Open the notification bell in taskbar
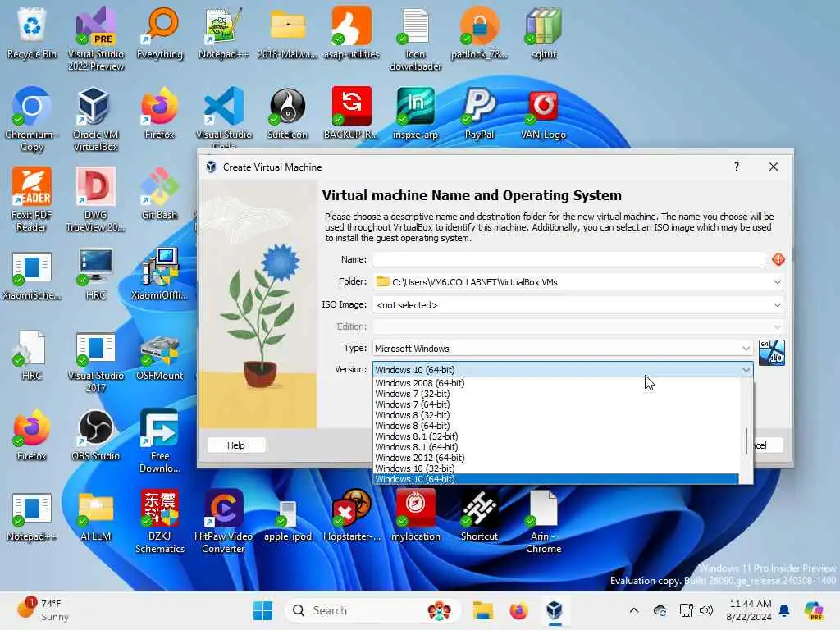840x630 pixels. [784, 610]
